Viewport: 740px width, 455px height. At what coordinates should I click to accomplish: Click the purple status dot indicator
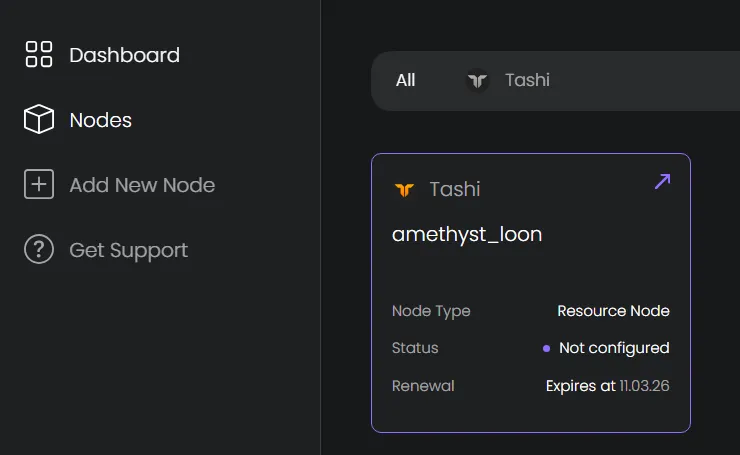(546, 349)
